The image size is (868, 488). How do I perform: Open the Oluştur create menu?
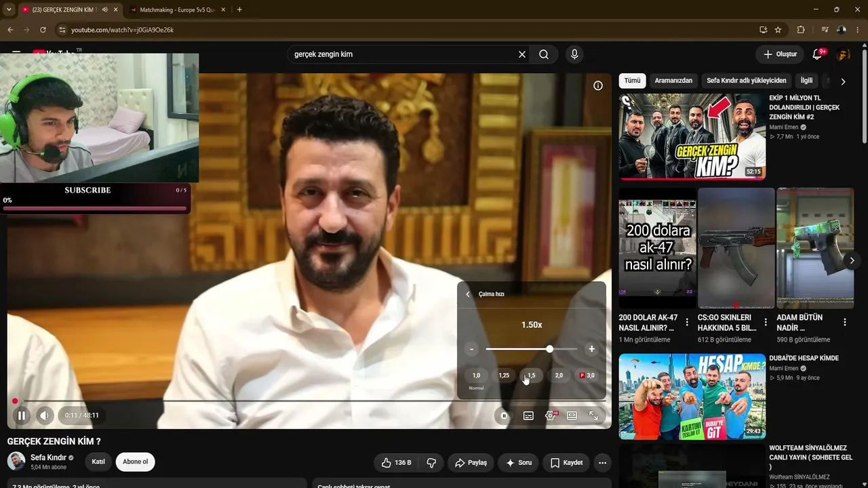780,54
